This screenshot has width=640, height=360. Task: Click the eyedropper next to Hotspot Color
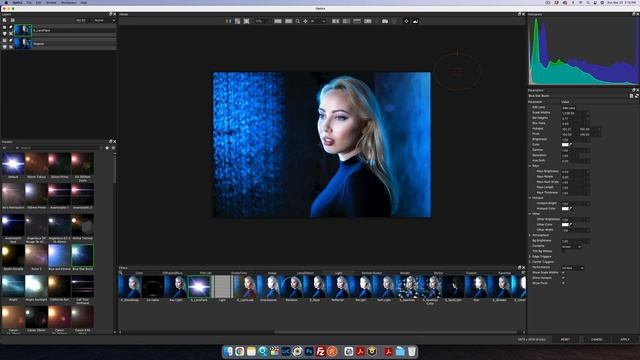(x=571, y=209)
